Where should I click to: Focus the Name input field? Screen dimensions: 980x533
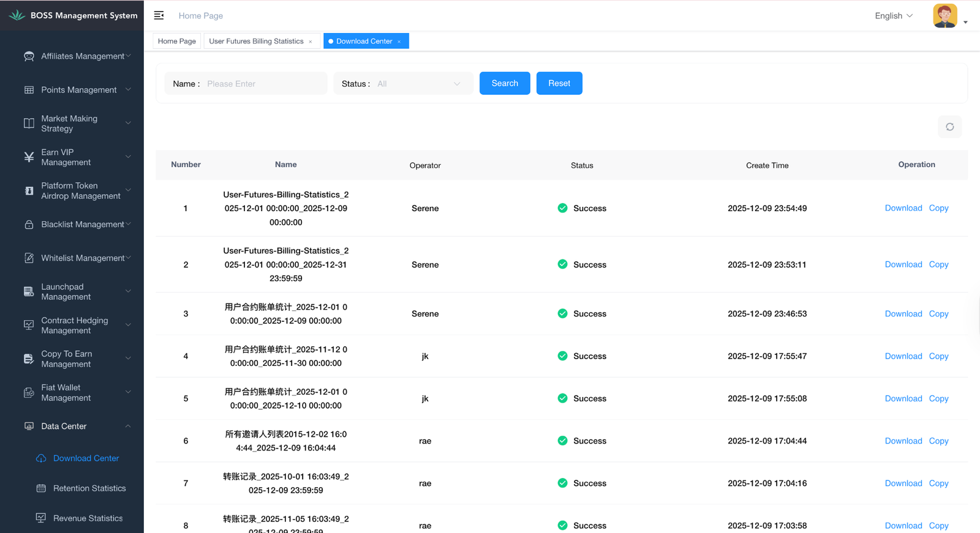[263, 84]
